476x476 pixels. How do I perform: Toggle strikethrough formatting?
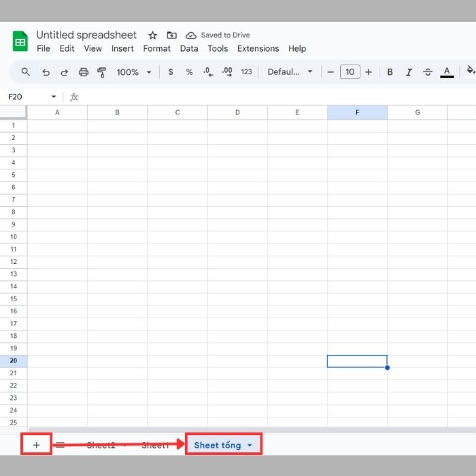point(428,72)
